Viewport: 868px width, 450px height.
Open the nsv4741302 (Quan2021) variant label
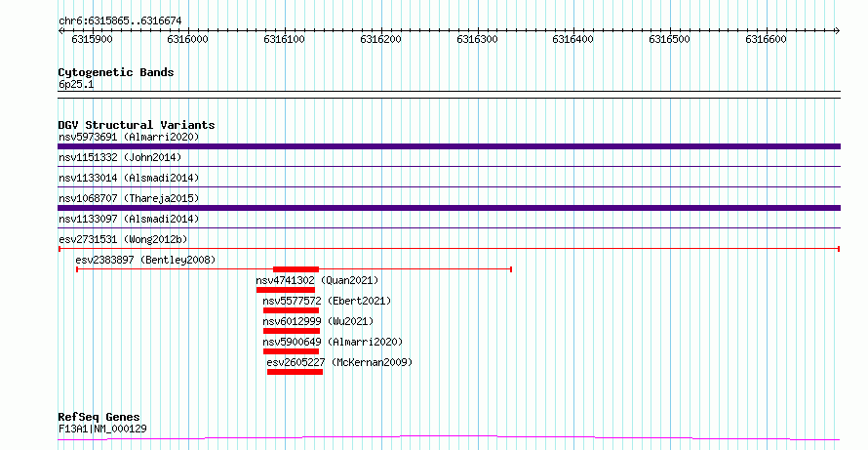click(x=317, y=280)
